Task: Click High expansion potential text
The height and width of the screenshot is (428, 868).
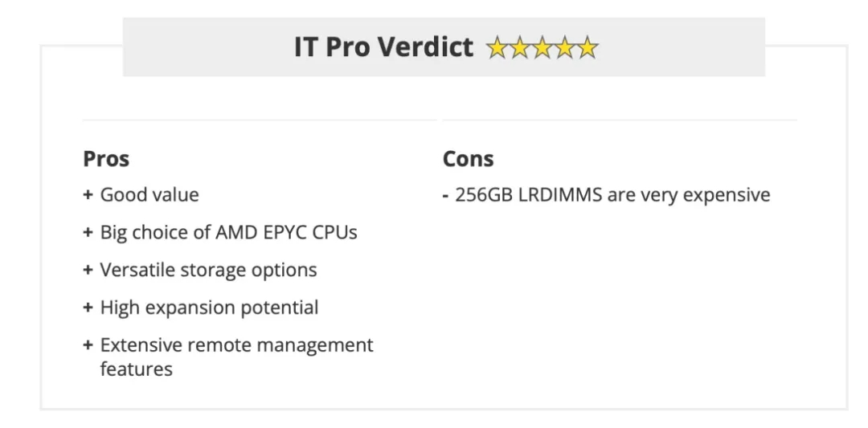Action: 209,308
